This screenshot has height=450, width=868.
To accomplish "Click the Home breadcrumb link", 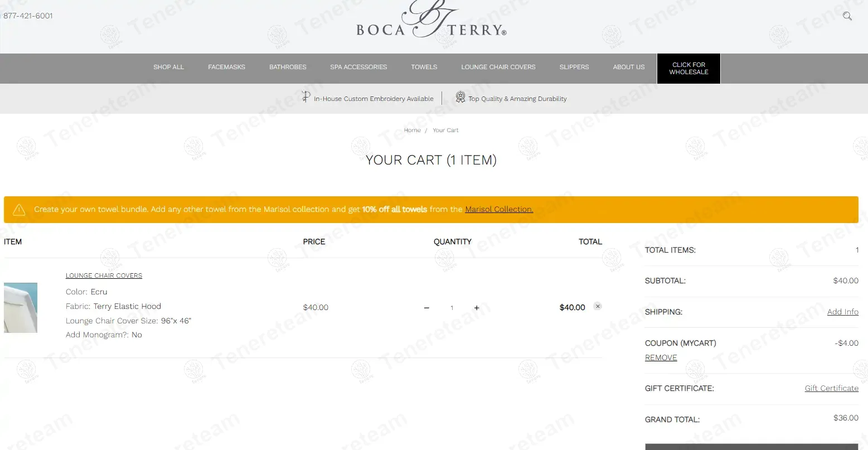I will [x=412, y=130].
